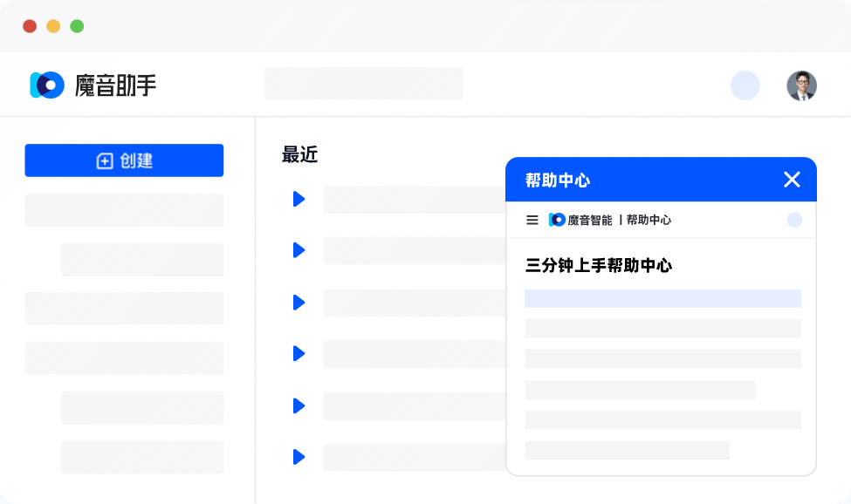
Task: Play the last recent item
Action: coord(299,457)
